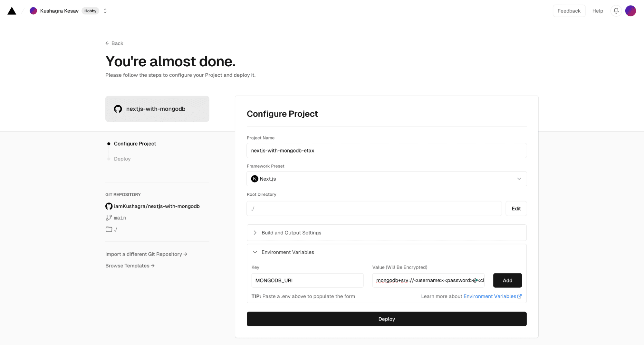Edit the Root Directory

516,209
